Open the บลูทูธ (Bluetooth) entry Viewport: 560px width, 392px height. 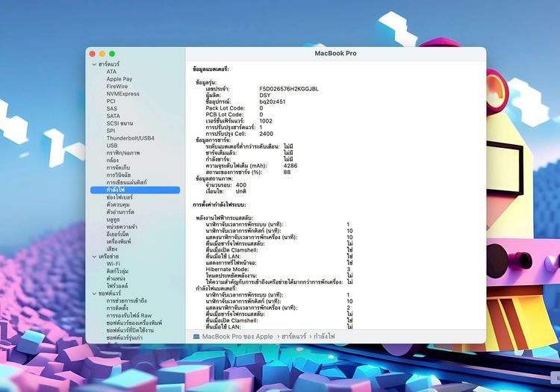[113, 220]
